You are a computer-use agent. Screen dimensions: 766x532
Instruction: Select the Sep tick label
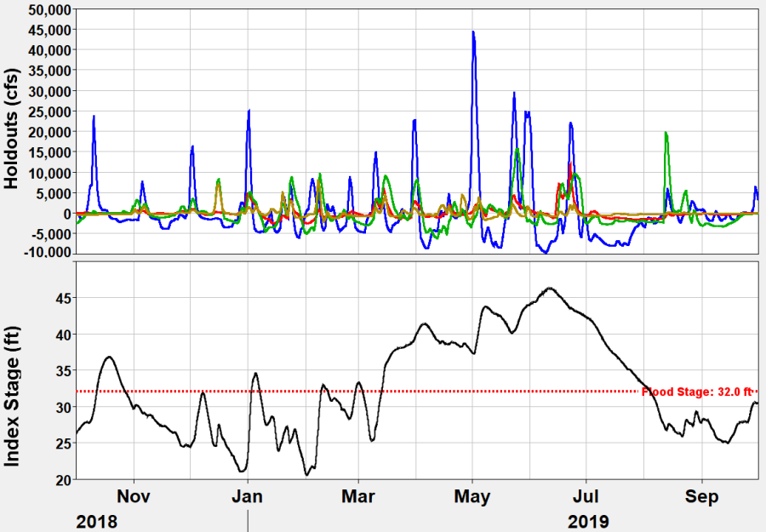tap(700, 496)
